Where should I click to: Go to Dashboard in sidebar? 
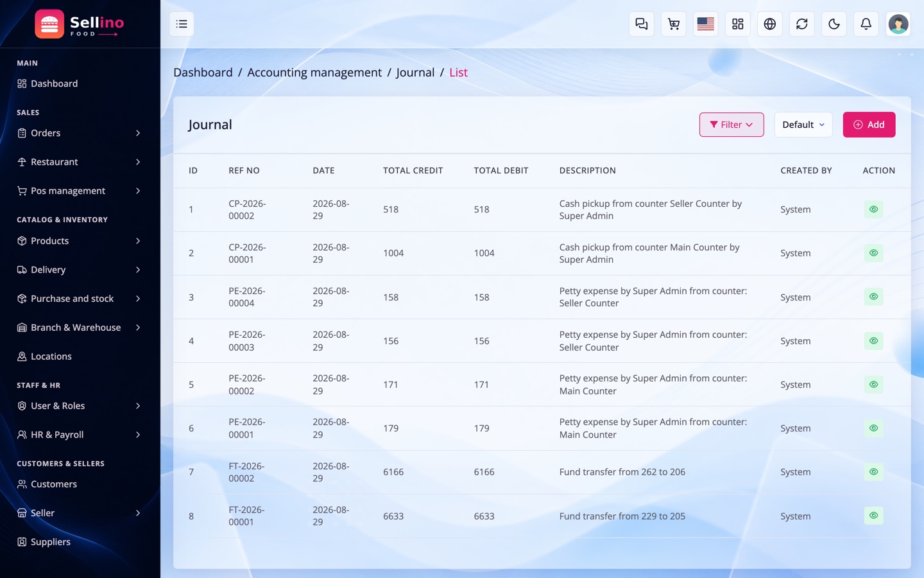point(80,83)
